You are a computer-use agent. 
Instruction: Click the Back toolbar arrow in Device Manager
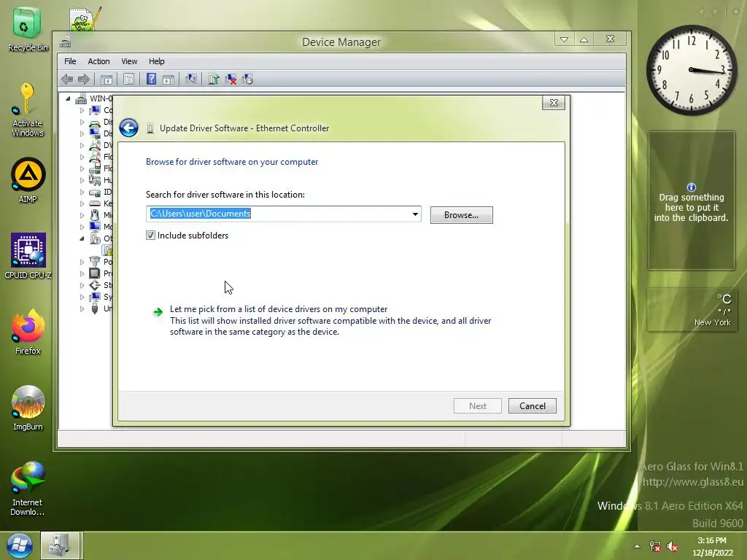[x=67, y=79]
